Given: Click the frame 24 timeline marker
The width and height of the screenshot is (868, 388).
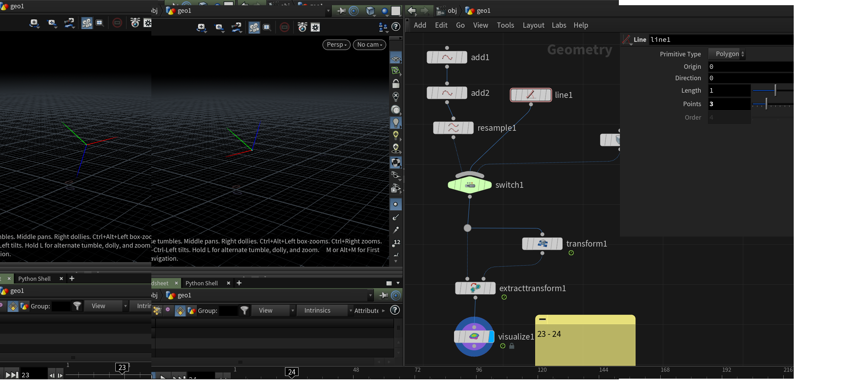Looking at the screenshot, I should [x=292, y=372].
